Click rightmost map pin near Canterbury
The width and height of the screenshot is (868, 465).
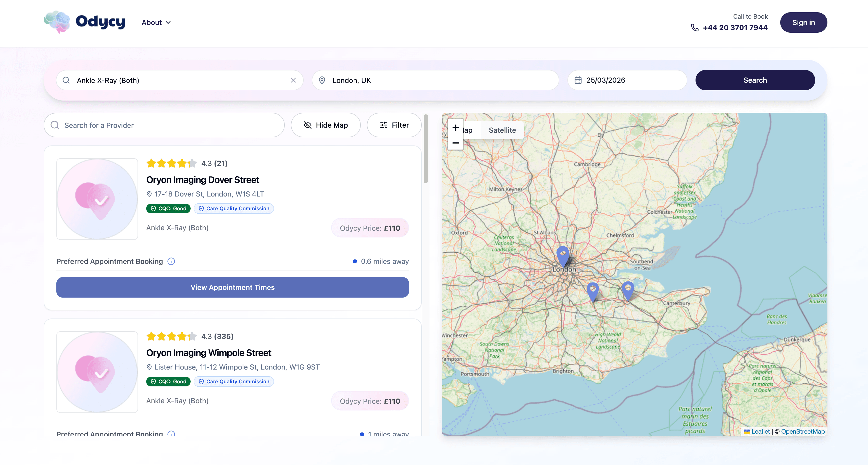click(628, 290)
